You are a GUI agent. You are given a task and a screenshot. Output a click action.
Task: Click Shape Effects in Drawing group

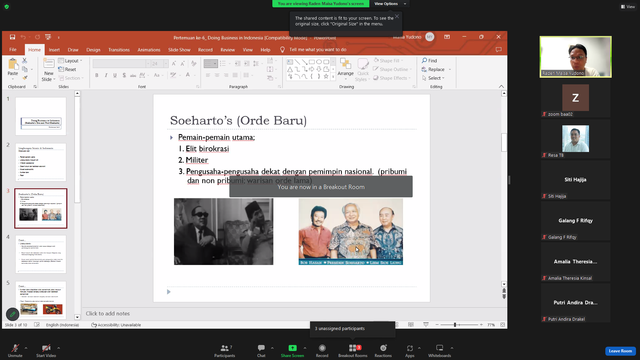[x=392, y=78]
